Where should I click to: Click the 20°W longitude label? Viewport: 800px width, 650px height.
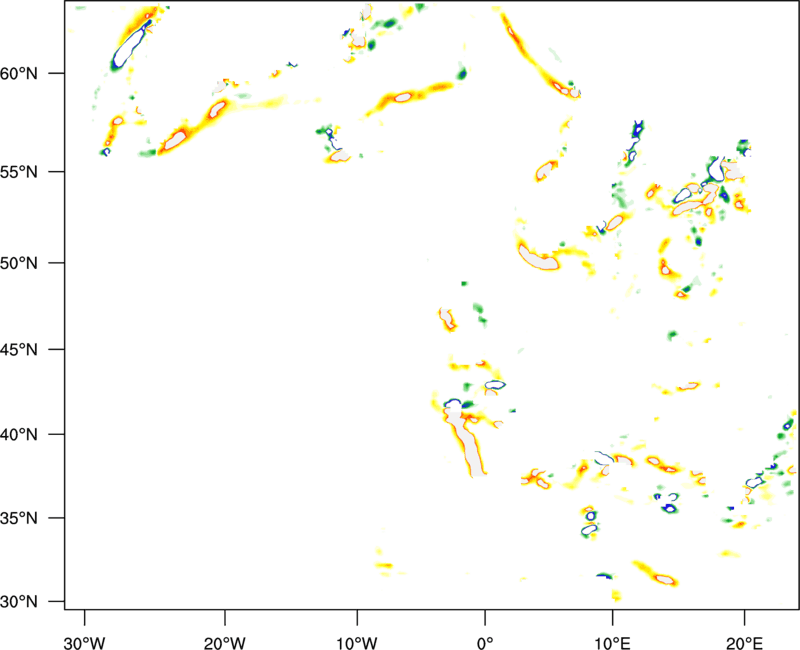225,643
